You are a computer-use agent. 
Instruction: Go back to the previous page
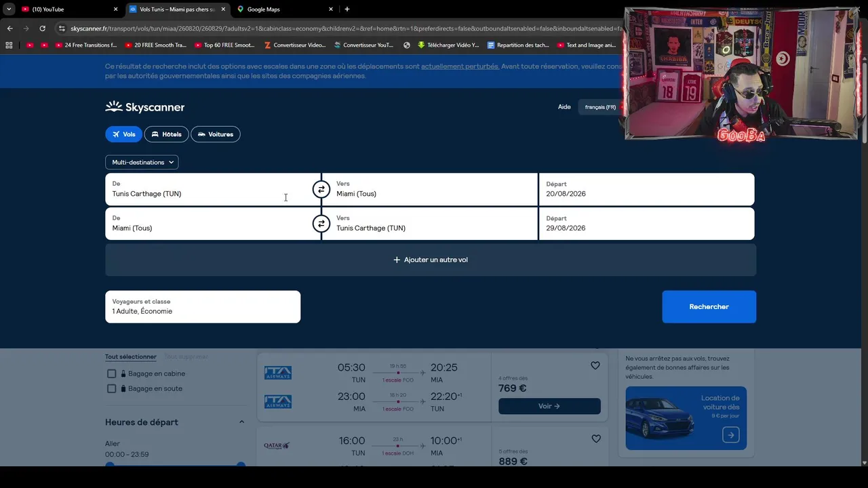[x=10, y=28]
